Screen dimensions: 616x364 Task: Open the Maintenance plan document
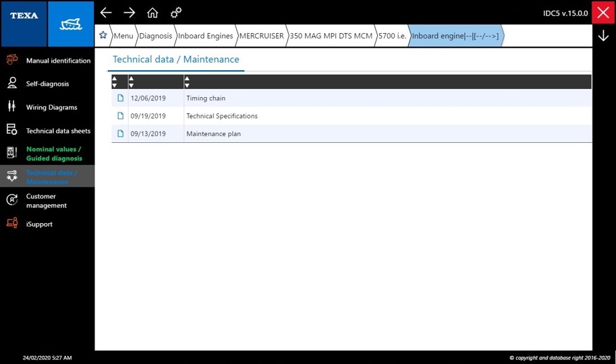[213, 133]
